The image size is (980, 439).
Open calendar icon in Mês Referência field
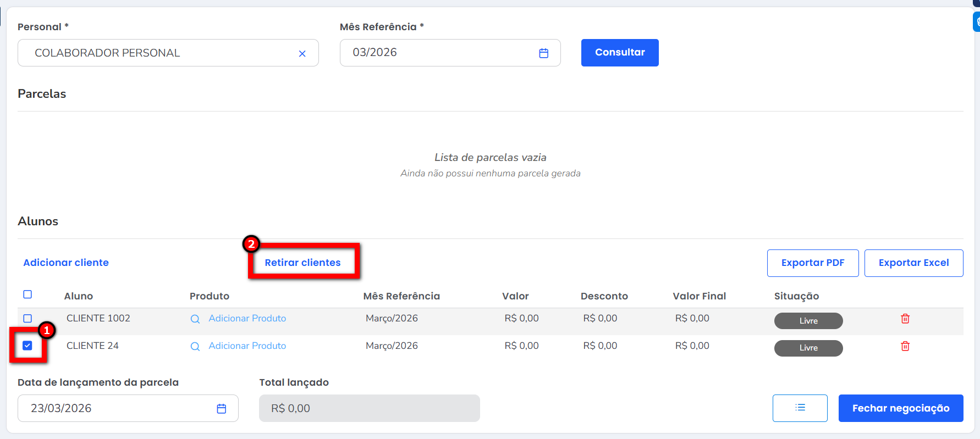pyautogui.click(x=543, y=53)
